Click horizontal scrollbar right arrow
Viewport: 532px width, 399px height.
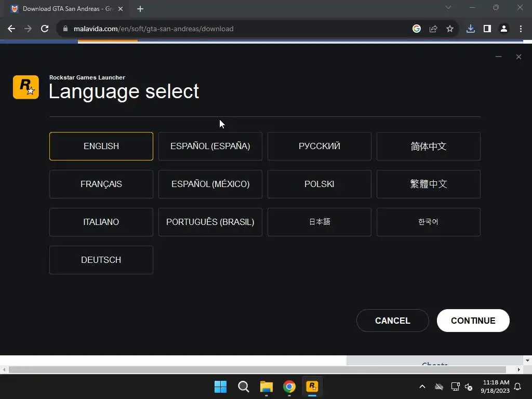(x=519, y=369)
